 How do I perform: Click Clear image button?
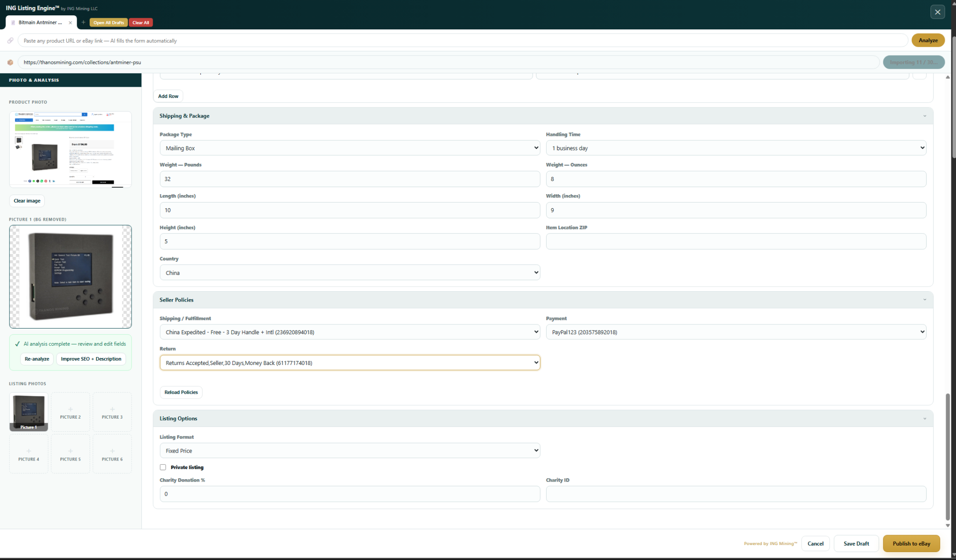pyautogui.click(x=27, y=201)
